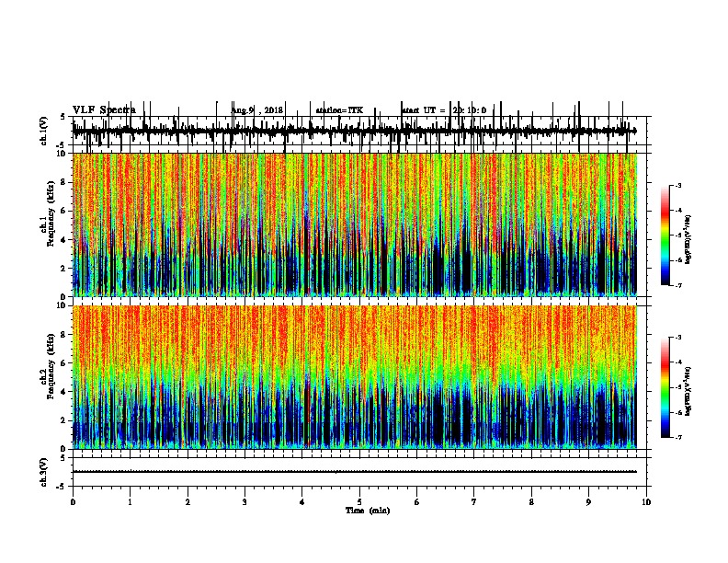Click time axis tick label '1'
Screen dimensions: 728x563
tap(131, 502)
